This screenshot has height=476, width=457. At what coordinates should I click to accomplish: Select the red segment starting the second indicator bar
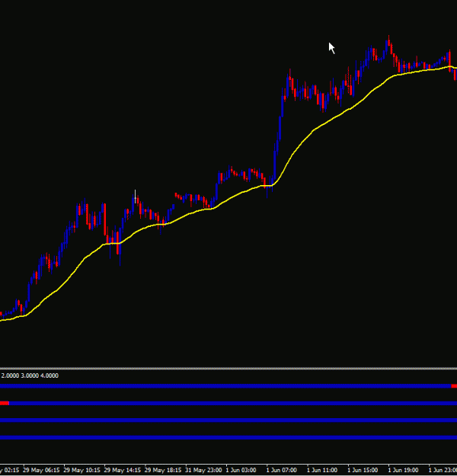(5, 403)
